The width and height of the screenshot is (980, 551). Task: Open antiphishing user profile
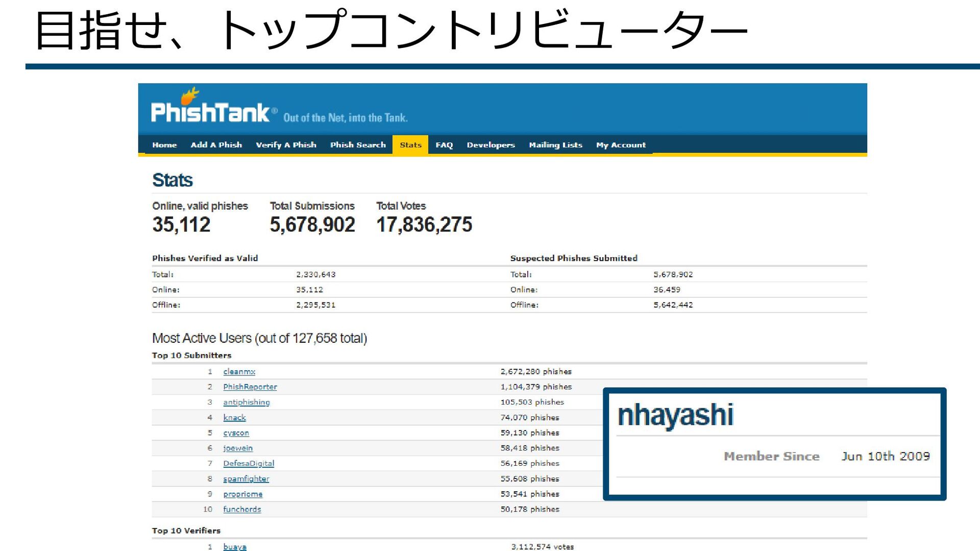[246, 403]
